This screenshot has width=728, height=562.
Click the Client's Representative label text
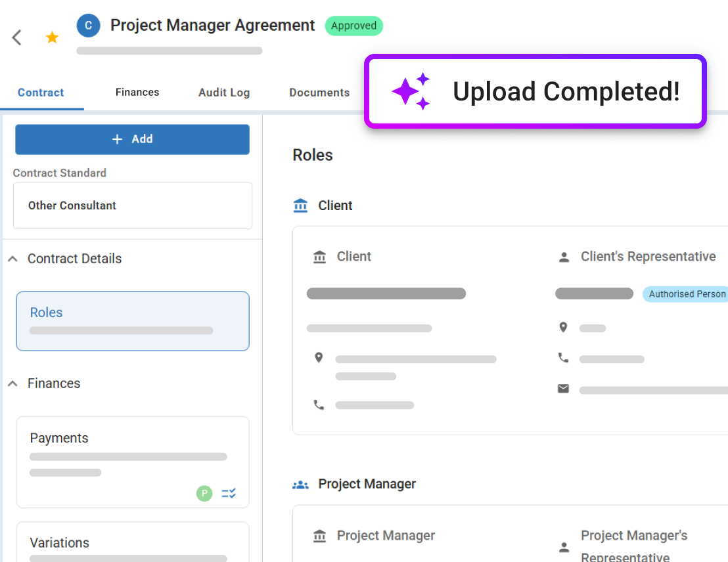coord(648,257)
